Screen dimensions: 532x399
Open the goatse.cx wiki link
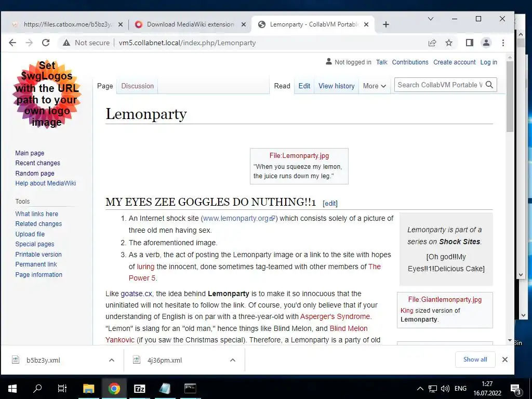tap(136, 294)
